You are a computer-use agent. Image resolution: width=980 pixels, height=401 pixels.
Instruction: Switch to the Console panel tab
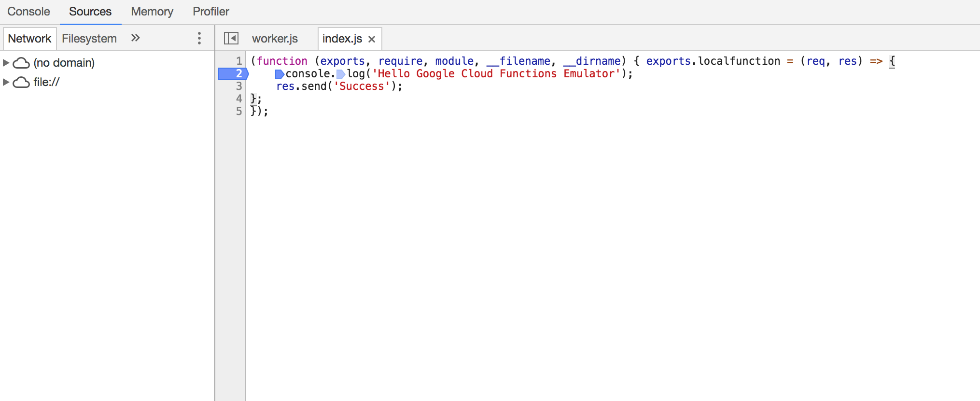pos(28,12)
